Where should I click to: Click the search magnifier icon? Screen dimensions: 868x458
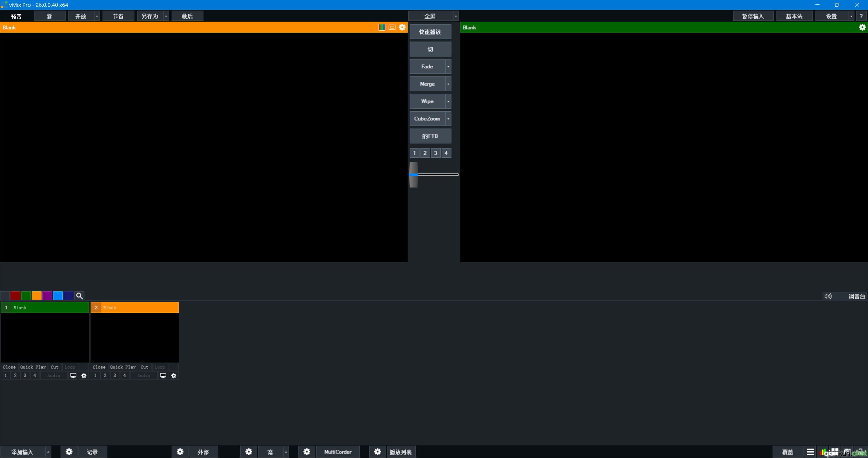pyautogui.click(x=79, y=296)
